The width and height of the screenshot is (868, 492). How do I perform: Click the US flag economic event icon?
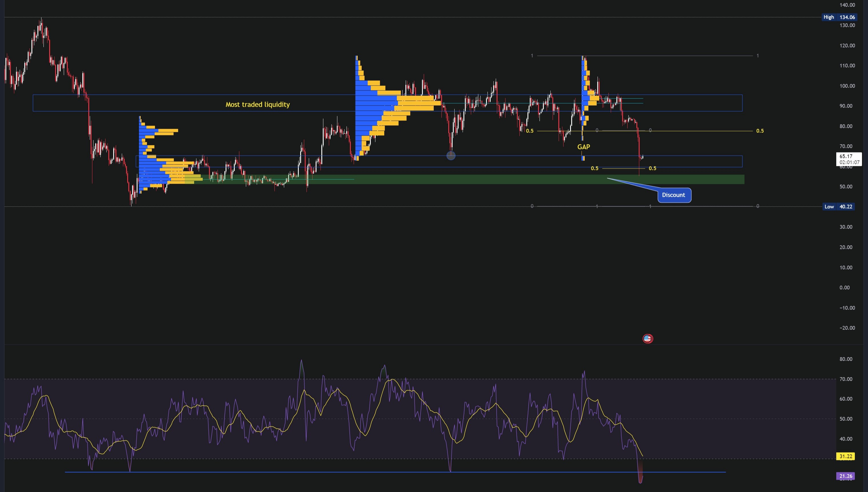pyautogui.click(x=648, y=339)
